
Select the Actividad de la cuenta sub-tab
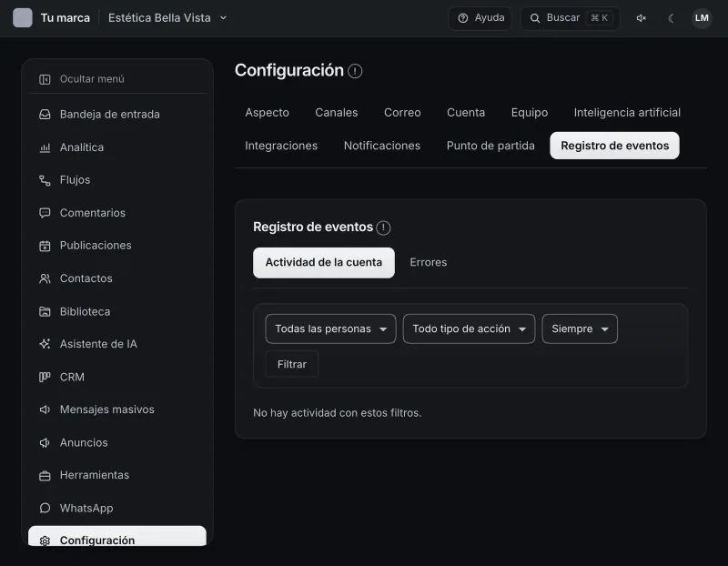click(324, 263)
